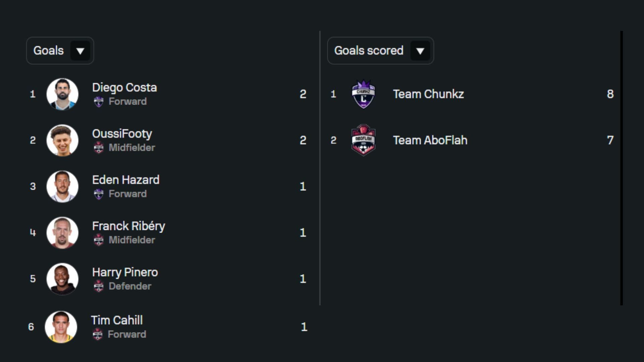Click Diego Costa's profile photo
The image size is (644, 362).
tap(62, 94)
